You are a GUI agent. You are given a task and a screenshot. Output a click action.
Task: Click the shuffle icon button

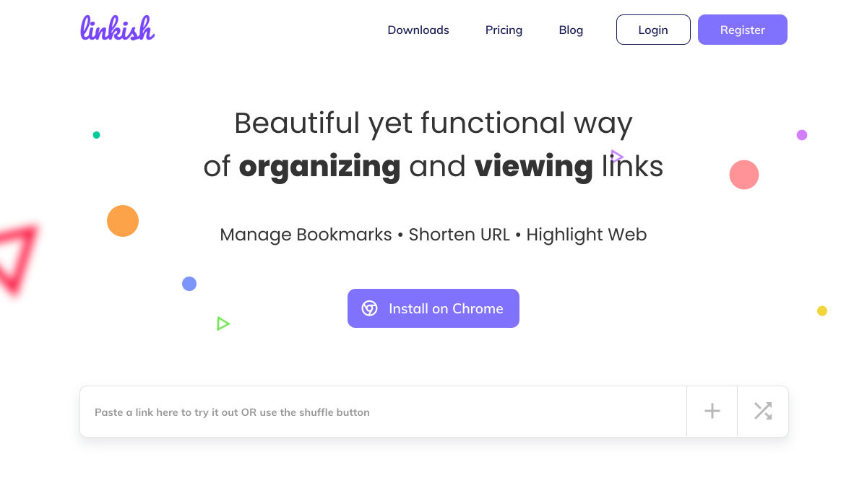point(763,412)
